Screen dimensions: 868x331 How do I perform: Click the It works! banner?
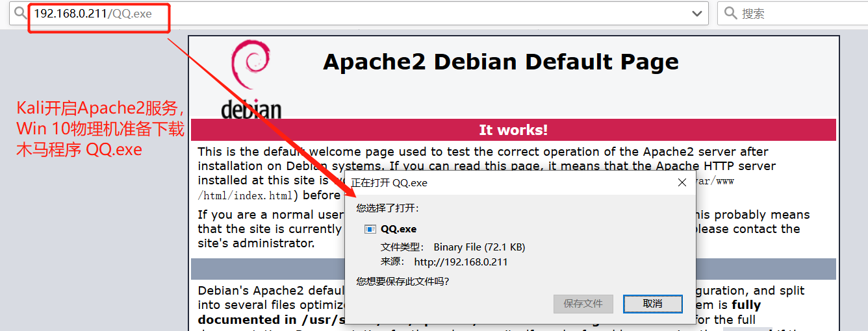(513, 130)
